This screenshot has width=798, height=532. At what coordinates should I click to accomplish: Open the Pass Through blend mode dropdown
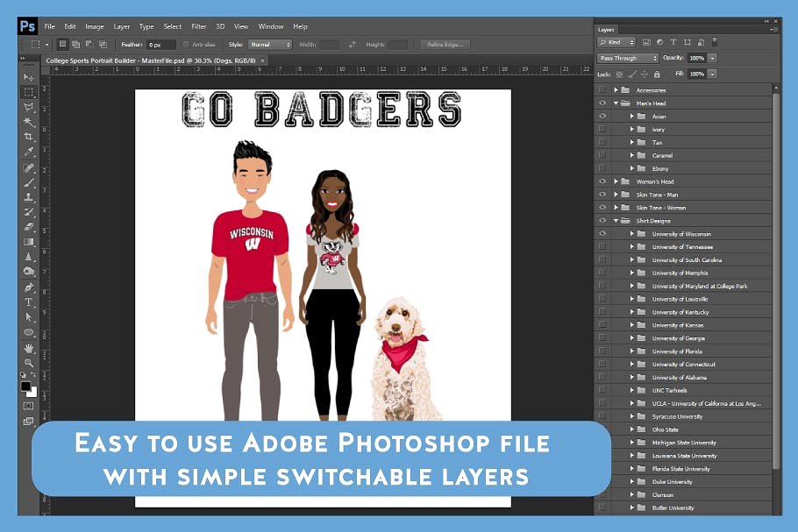click(628, 58)
